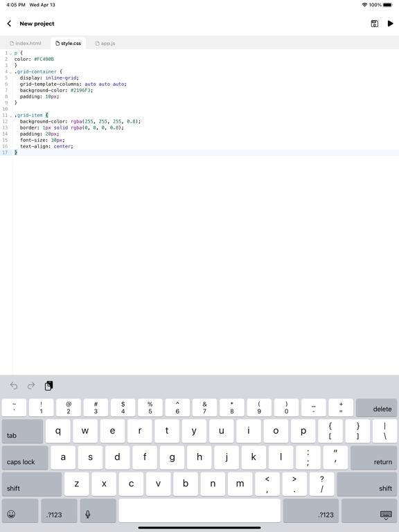Tap the redo arrow above the keyboard
This screenshot has width=399, height=532.
[31, 385]
